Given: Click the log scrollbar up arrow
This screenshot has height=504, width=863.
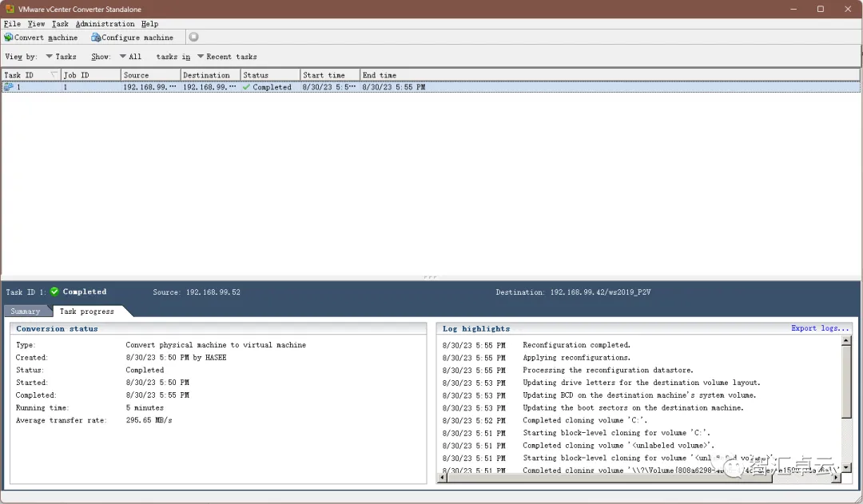Looking at the screenshot, I should 846,341.
